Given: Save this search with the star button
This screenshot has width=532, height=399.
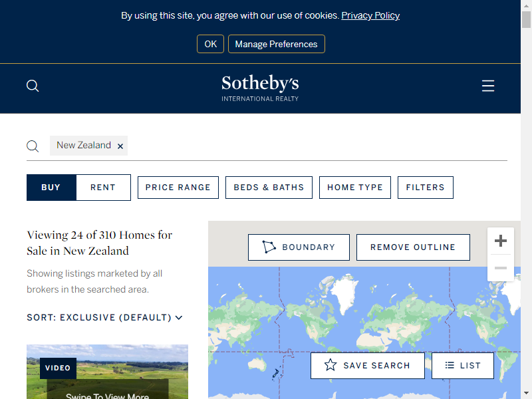Looking at the screenshot, I should [368, 366].
